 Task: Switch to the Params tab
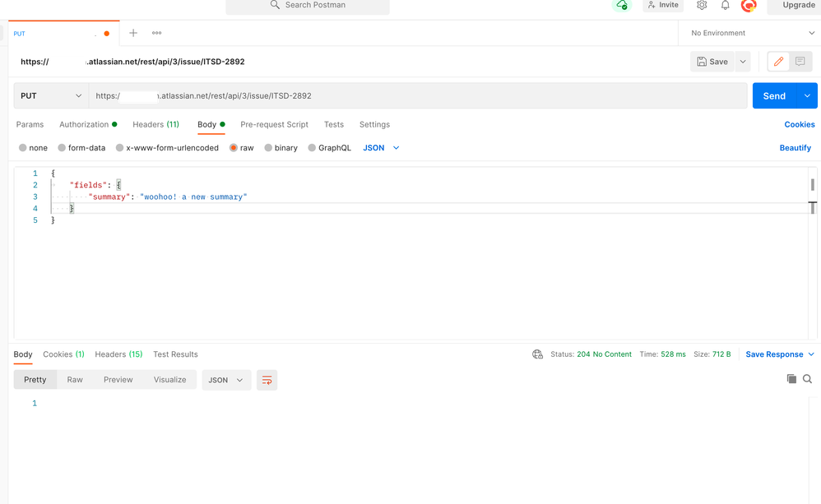click(30, 124)
